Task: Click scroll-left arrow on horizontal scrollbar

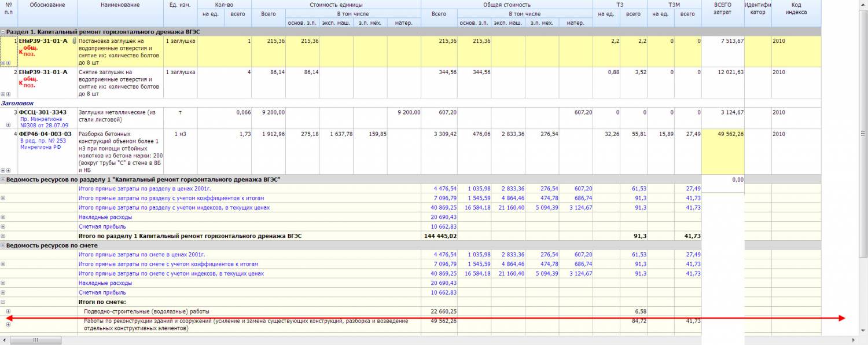Action: click(x=5, y=340)
